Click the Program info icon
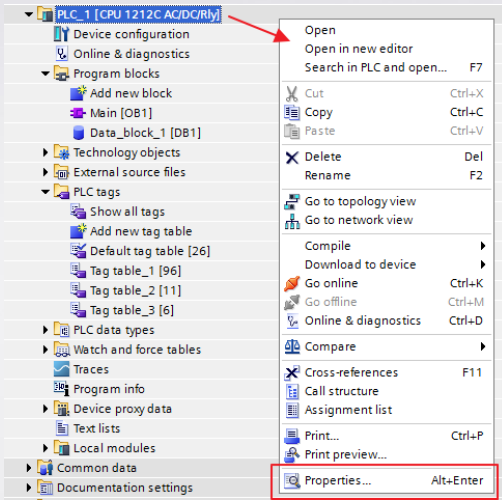This screenshot has height=500, width=502. tap(62, 389)
